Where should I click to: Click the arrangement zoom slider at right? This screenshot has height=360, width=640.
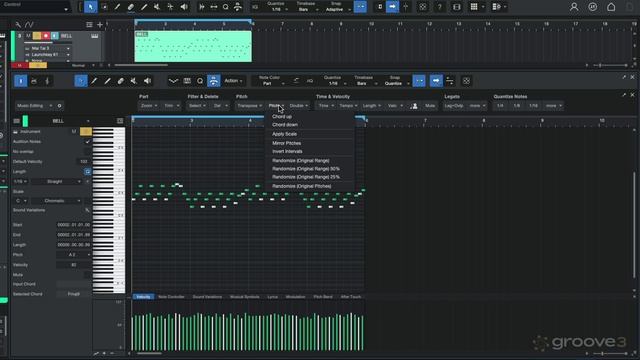(x=611, y=65)
